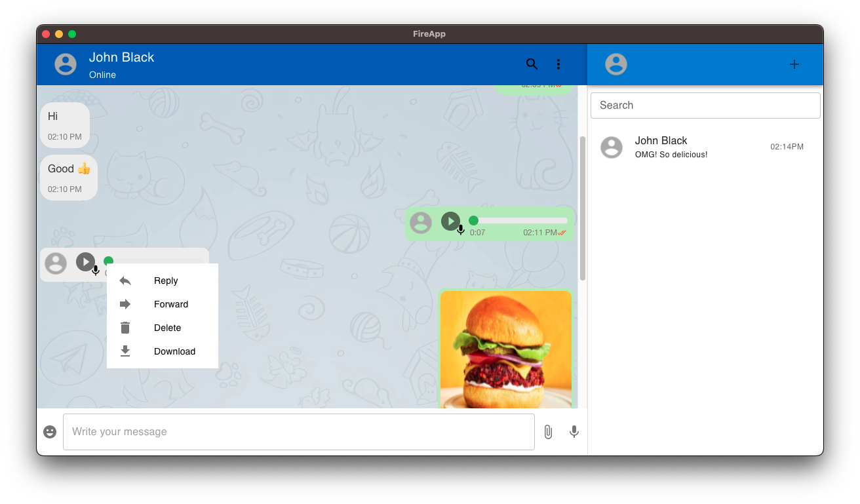Viewport: 860px width, 504px height.
Task: Click the avatar icon in right panel header
Action: (616, 64)
